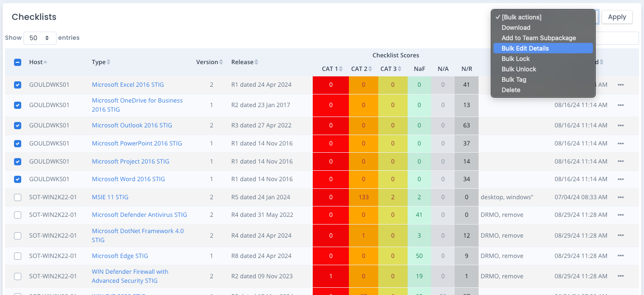This screenshot has height=295, width=644.
Task: Open the Microsoft Word 2016 STIG link
Action: coord(128,179)
